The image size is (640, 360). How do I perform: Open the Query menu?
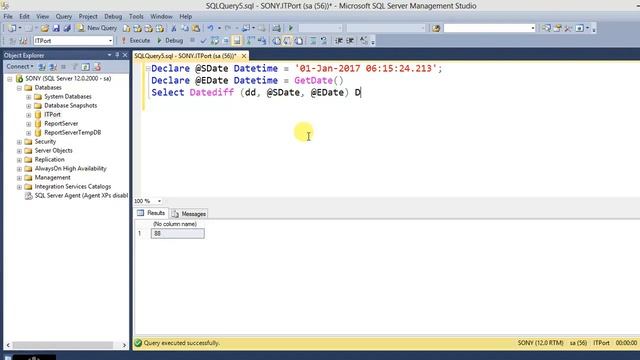tap(64, 16)
